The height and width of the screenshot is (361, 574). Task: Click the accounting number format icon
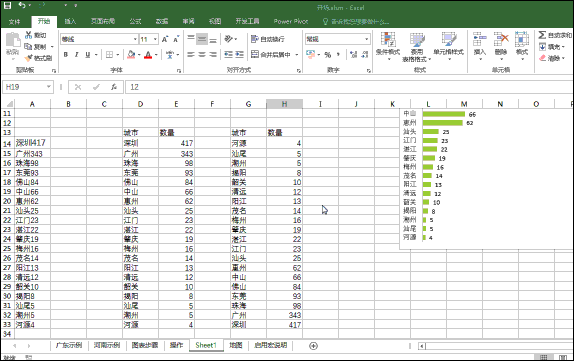pyautogui.click(x=310, y=55)
